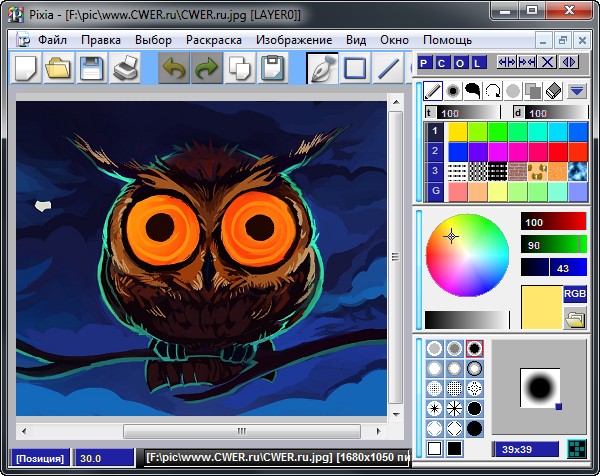Open the Изображение menu
Screen dimensions: 600x476
click(x=294, y=40)
